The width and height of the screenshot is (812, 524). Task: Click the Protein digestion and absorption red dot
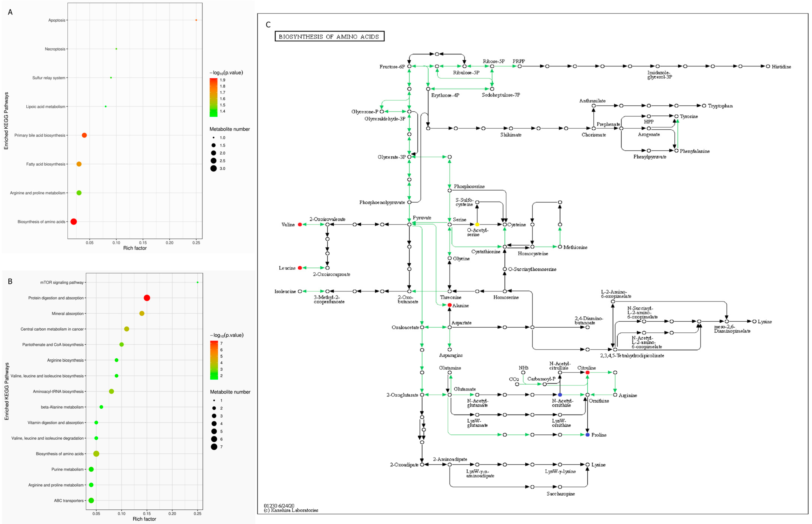tap(147, 298)
